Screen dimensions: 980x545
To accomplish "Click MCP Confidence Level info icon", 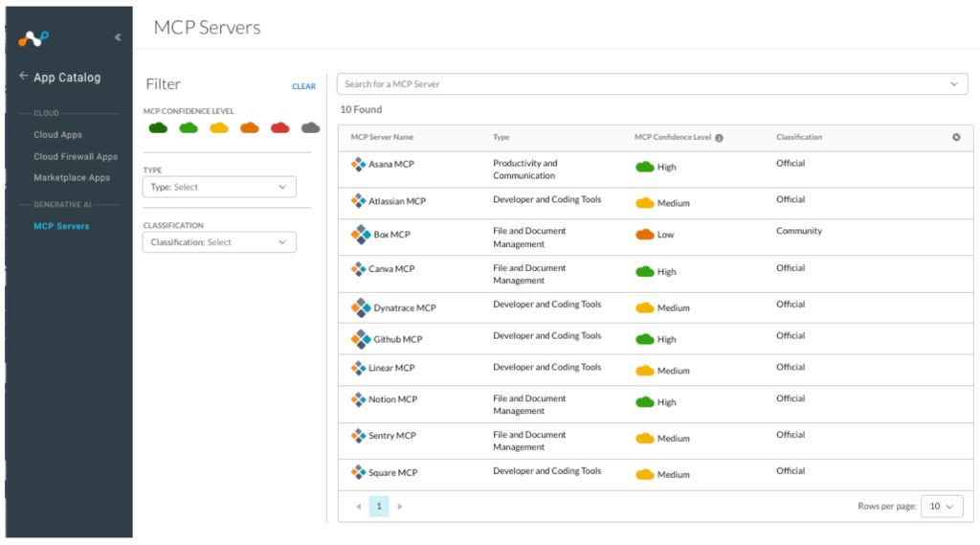I will pyautogui.click(x=719, y=138).
